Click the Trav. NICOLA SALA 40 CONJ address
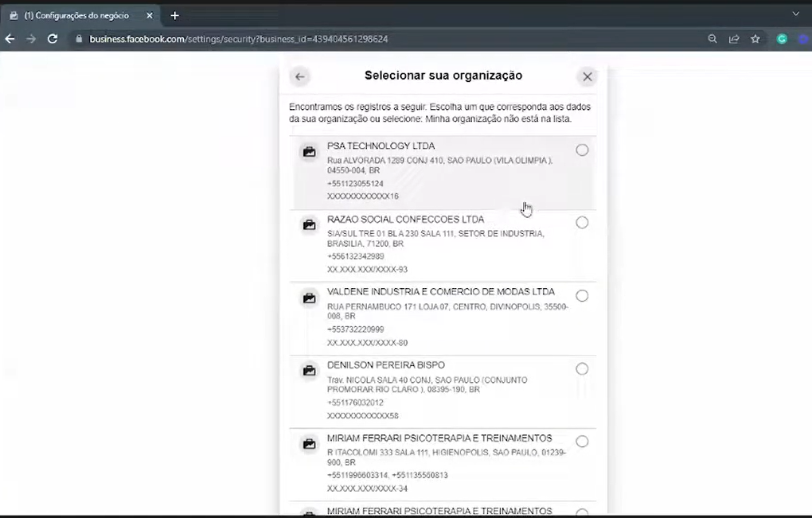Screen dimensions: 812x518 427,384
